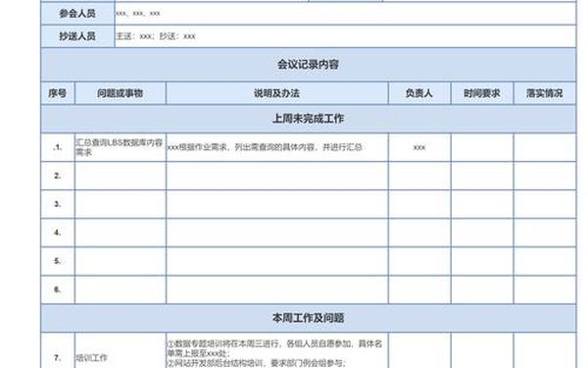
Task: Select the 会议记录内容 header row
Action: [x=309, y=64]
